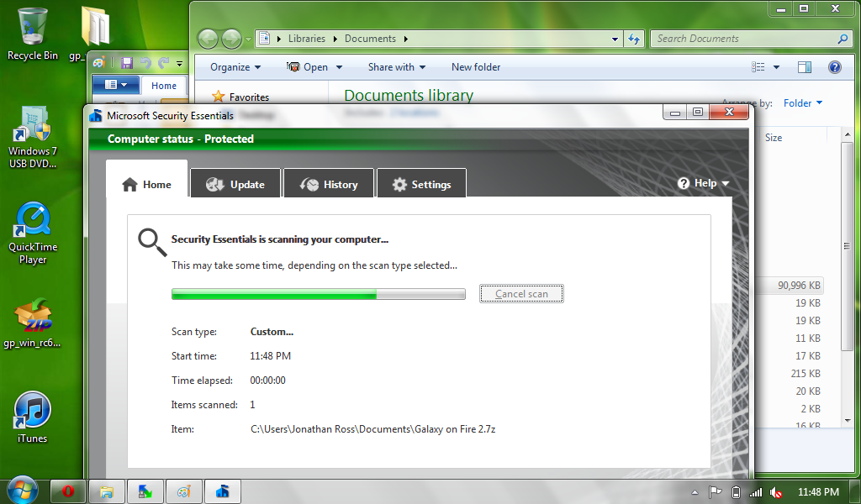Screen dimensions: 861x504
Task: Click the Change your view icon in Explorer
Action: pos(758,67)
